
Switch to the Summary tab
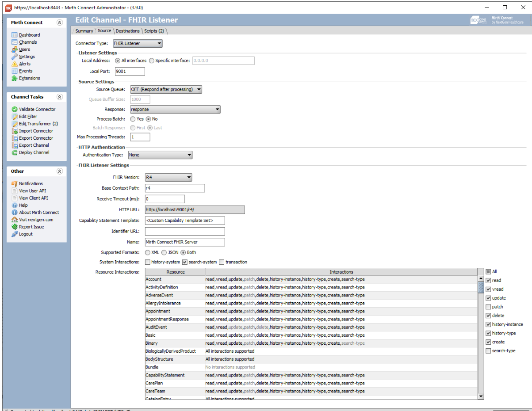84,31
